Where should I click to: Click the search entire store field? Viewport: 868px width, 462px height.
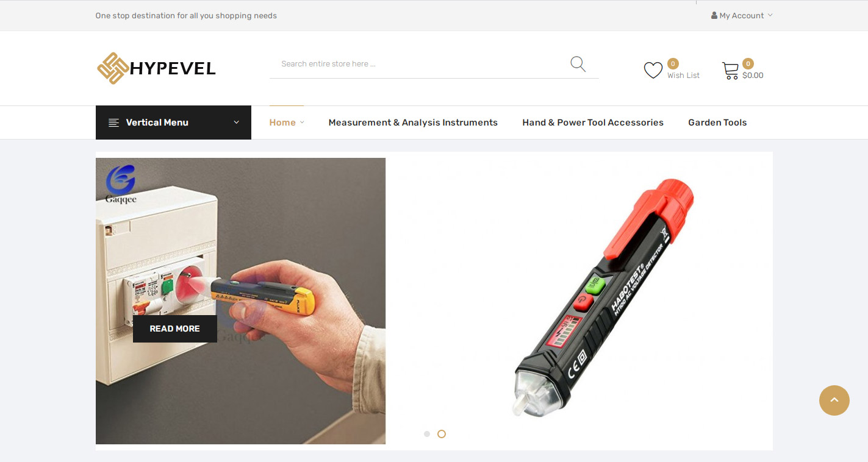point(421,64)
